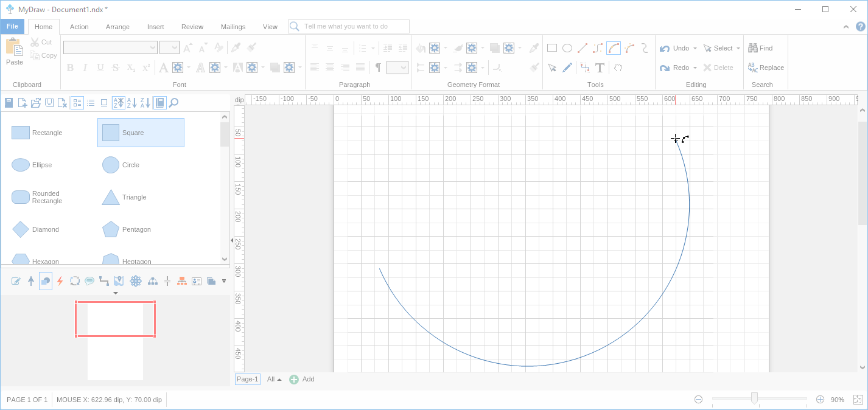Select the active Arc drawing tool

(x=614, y=48)
